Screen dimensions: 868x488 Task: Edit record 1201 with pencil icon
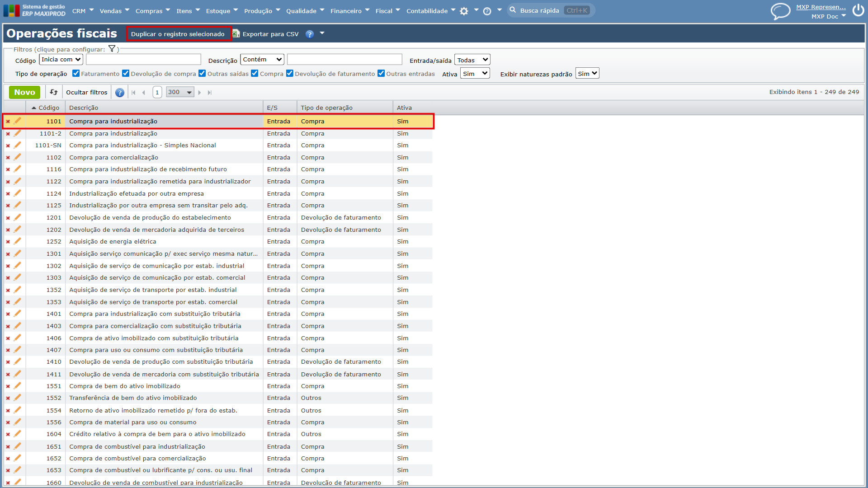pyautogui.click(x=17, y=217)
